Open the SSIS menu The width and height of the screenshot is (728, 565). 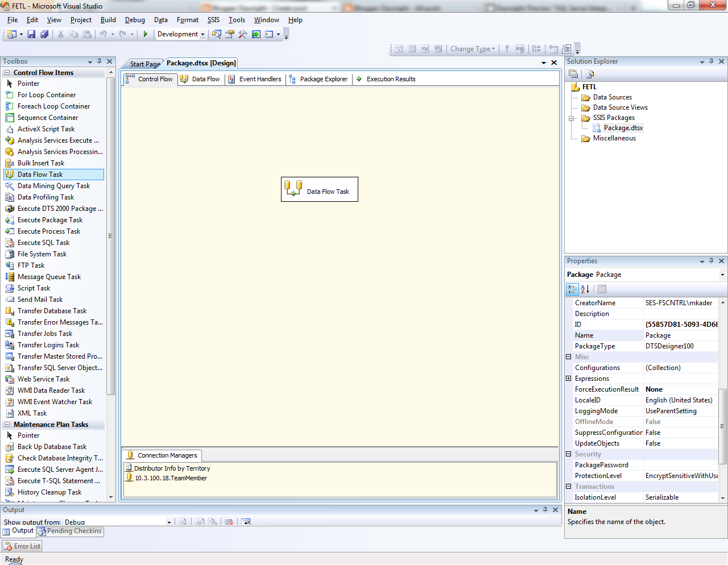pyautogui.click(x=213, y=19)
